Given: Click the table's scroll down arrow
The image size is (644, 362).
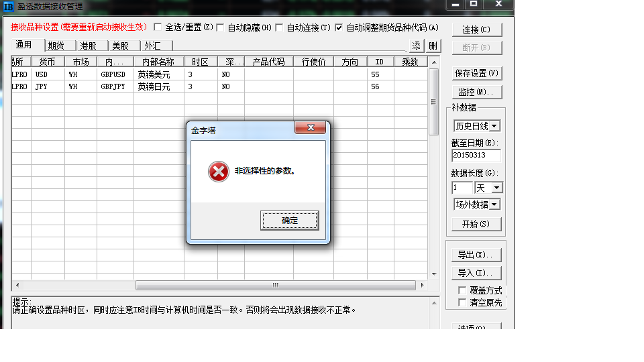Looking at the screenshot, I should (434, 274).
